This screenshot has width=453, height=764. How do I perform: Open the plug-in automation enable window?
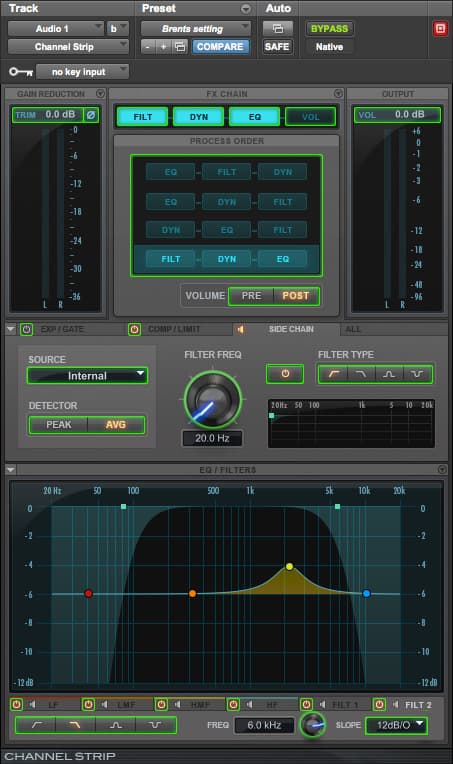[x=278, y=29]
